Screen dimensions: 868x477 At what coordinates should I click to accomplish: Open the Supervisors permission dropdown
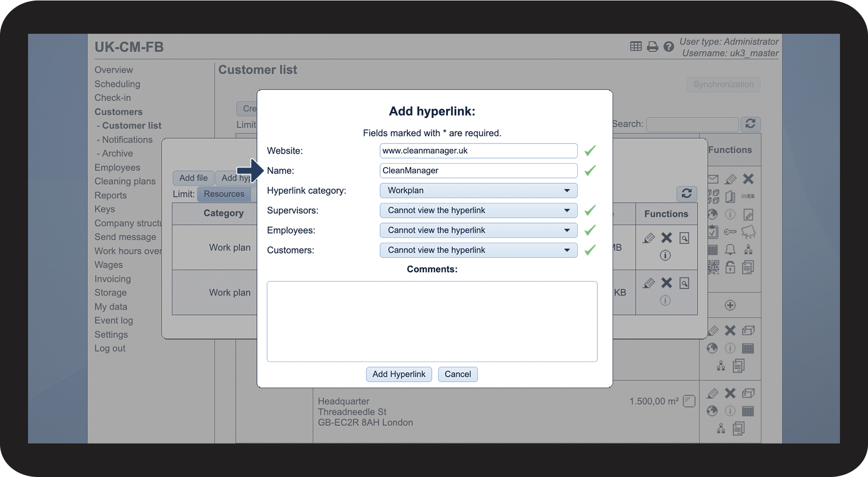pyautogui.click(x=478, y=210)
